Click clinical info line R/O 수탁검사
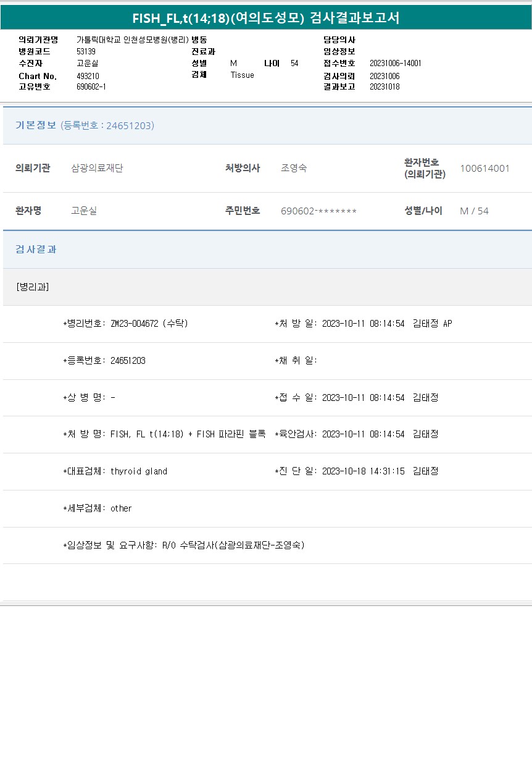The height and width of the screenshot is (766, 532). click(184, 545)
